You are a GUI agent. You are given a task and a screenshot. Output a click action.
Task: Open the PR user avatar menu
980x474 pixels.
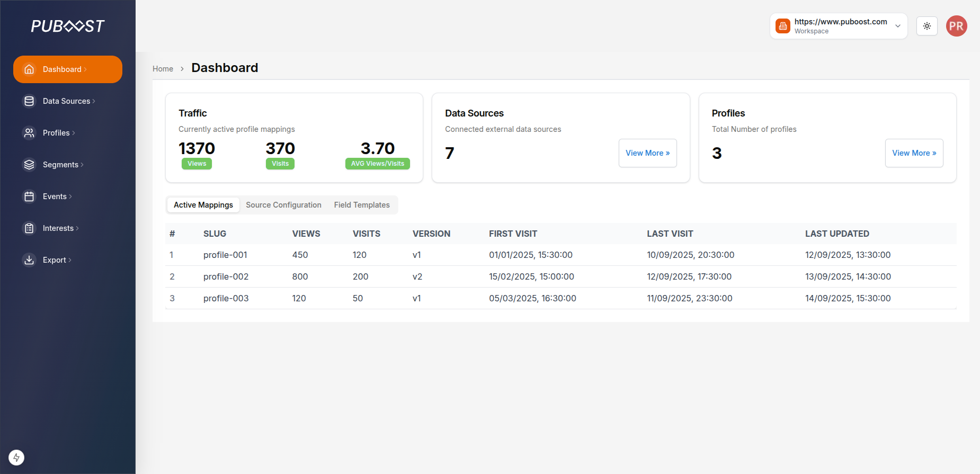click(956, 26)
